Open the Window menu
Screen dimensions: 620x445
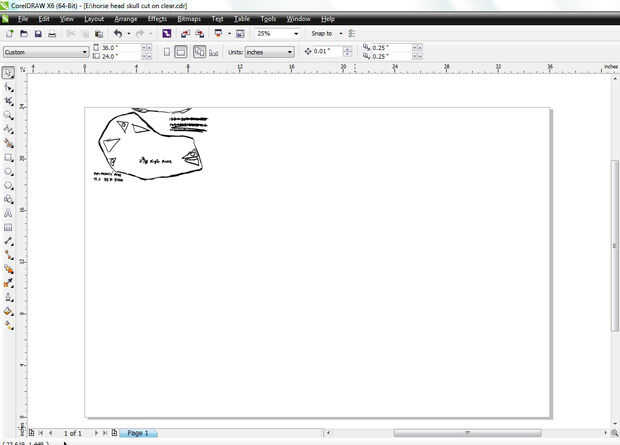pos(298,19)
